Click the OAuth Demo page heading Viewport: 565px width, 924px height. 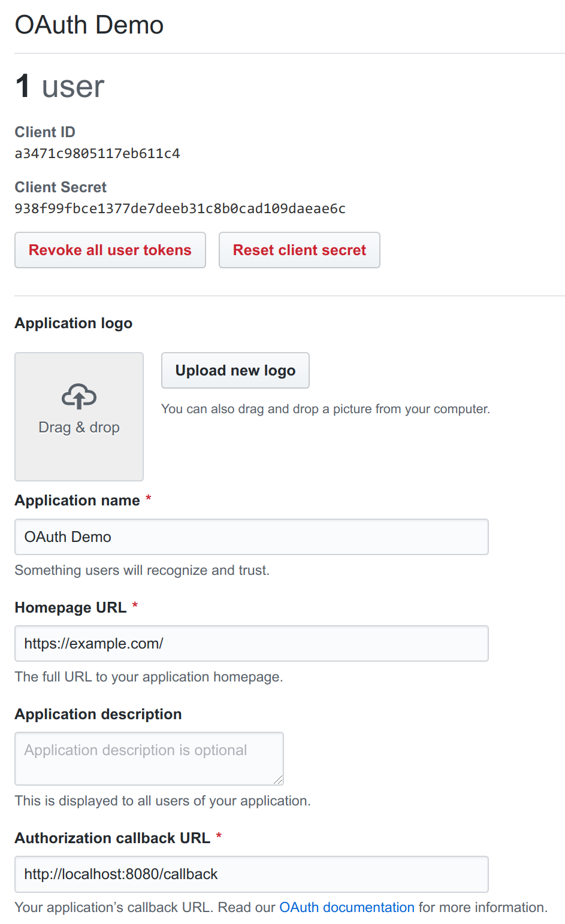pos(89,25)
